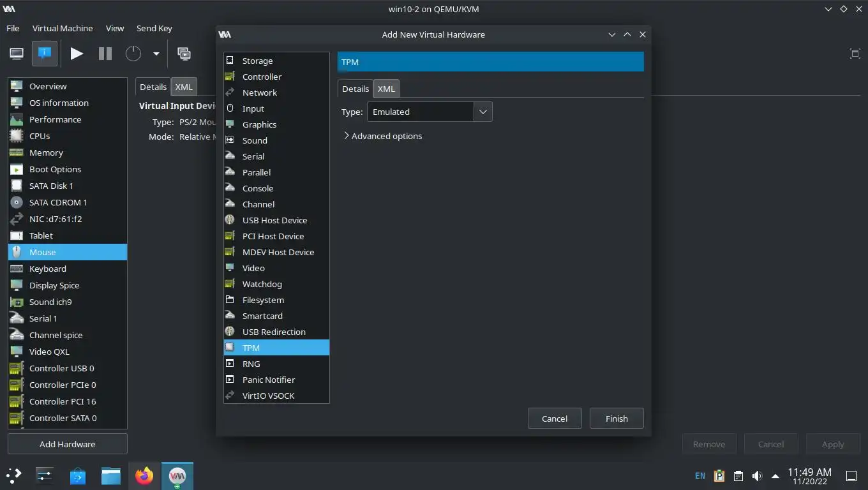Open the View menu

pyautogui.click(x=115, y=28)
